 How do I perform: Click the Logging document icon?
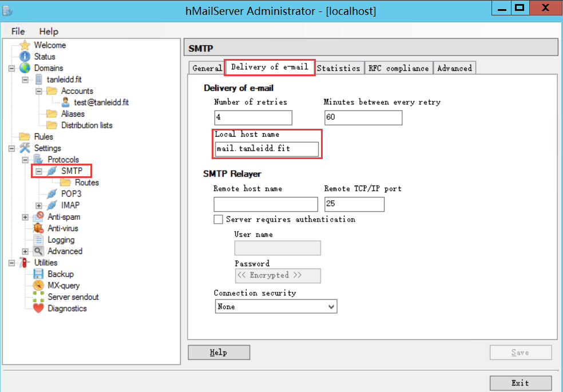click(x=38, y=240)
